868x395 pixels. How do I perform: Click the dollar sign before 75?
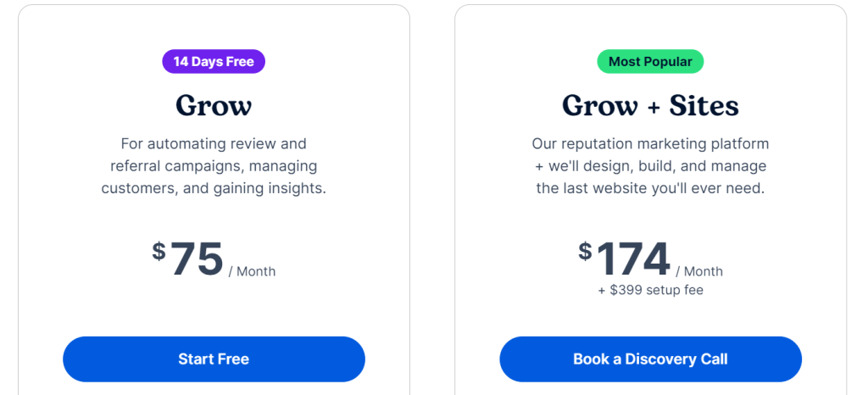click(159, 251)
